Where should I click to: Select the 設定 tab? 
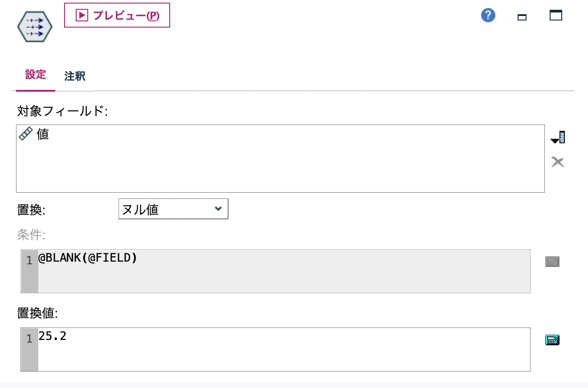35,75
